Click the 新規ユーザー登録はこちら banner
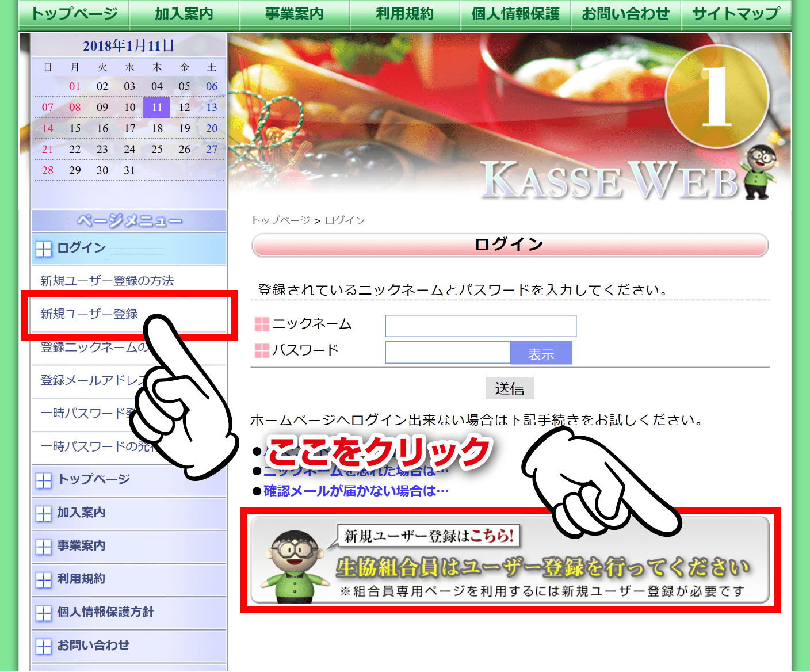The image size is (810, 672). coord(510,560)
